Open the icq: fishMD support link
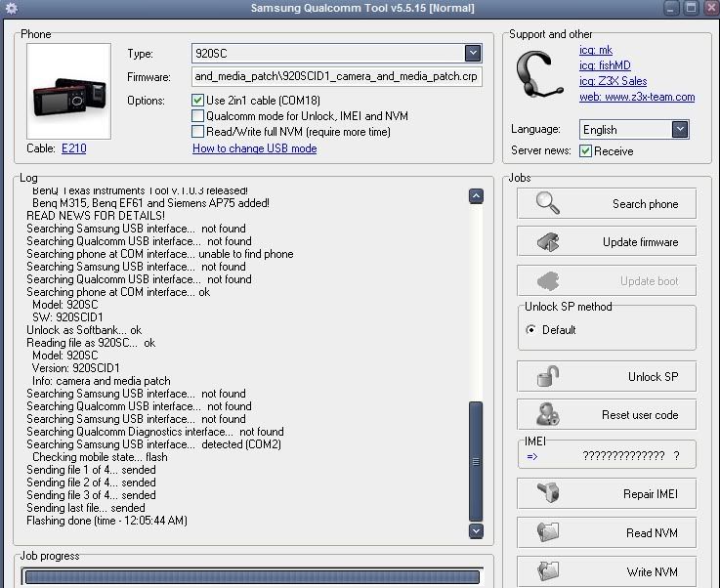 tap(605, 65)
